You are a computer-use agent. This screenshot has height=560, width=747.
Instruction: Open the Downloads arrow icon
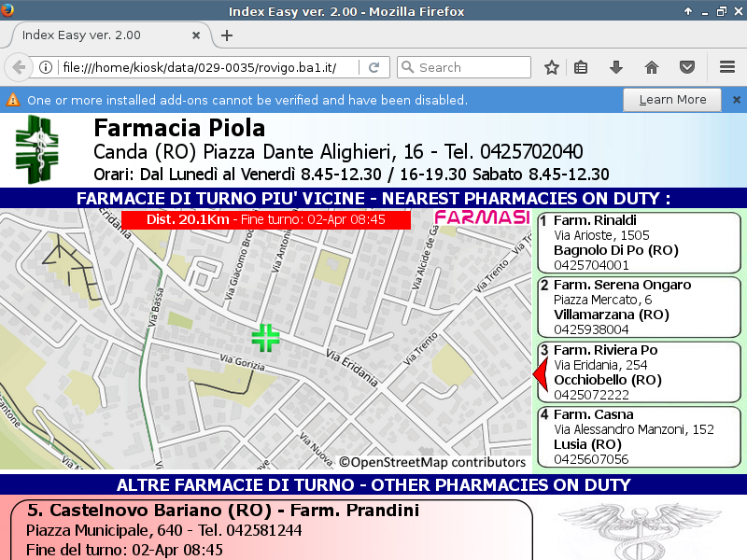click(616, 67)
